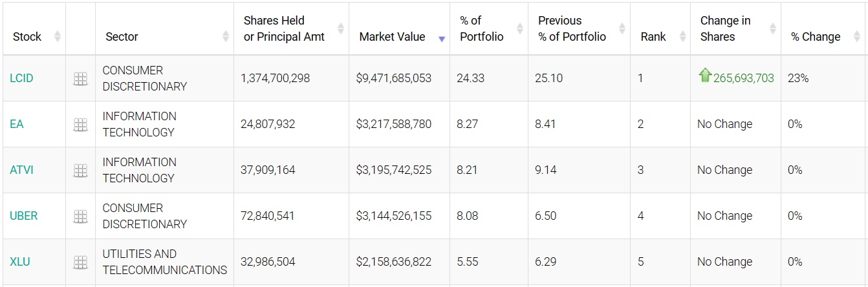This screenshot has width=868, height=287.
Task: Sort by Market Value descending arrow
Action: coord(442,39)
